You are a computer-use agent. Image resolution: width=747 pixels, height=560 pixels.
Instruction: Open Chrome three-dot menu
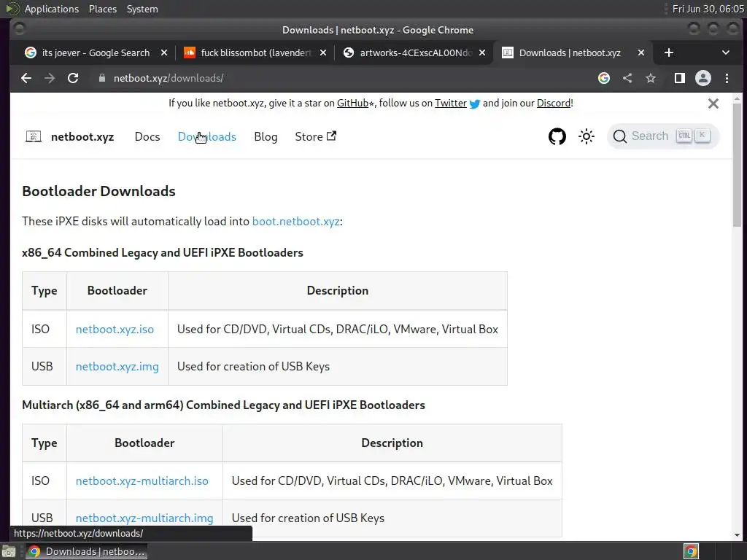(727, 78)
